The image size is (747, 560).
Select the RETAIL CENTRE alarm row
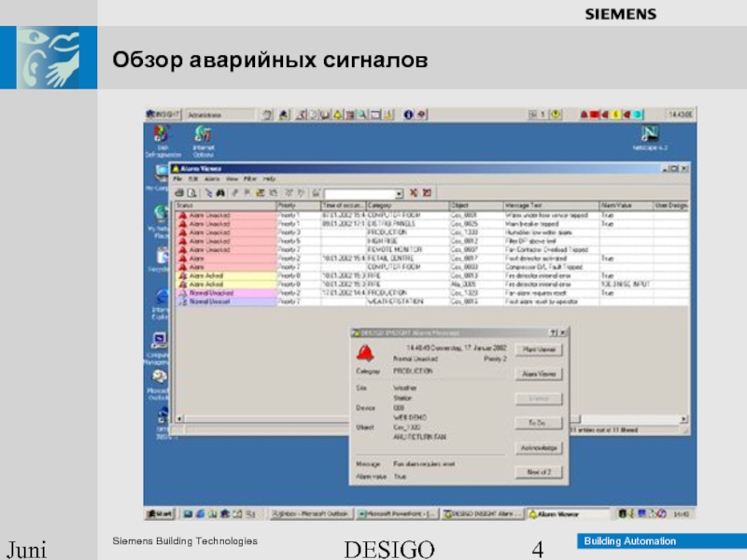431,259
